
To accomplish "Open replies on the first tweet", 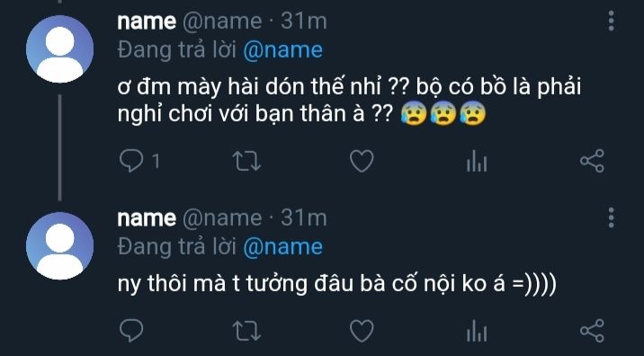I will [x=131, y=161].
